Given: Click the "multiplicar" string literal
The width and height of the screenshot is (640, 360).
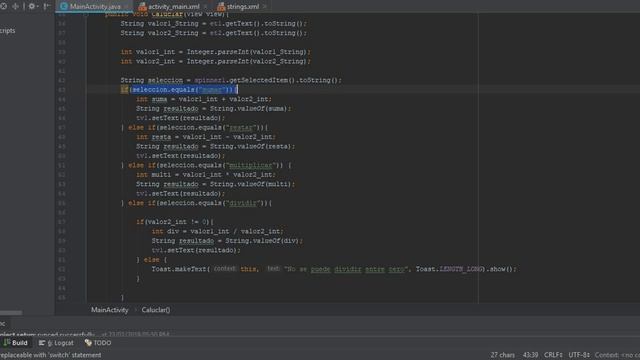Looking at the screenshot, I should pos(251,165).
